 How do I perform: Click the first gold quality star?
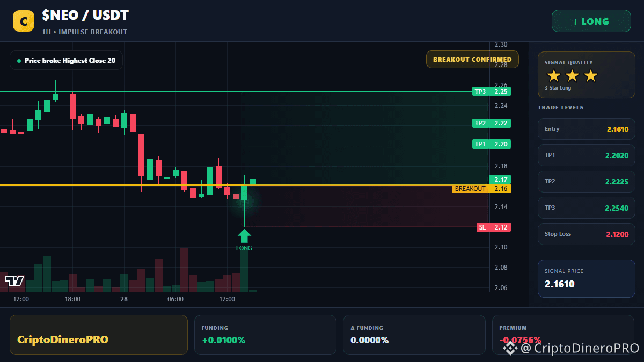pos(554,76)
